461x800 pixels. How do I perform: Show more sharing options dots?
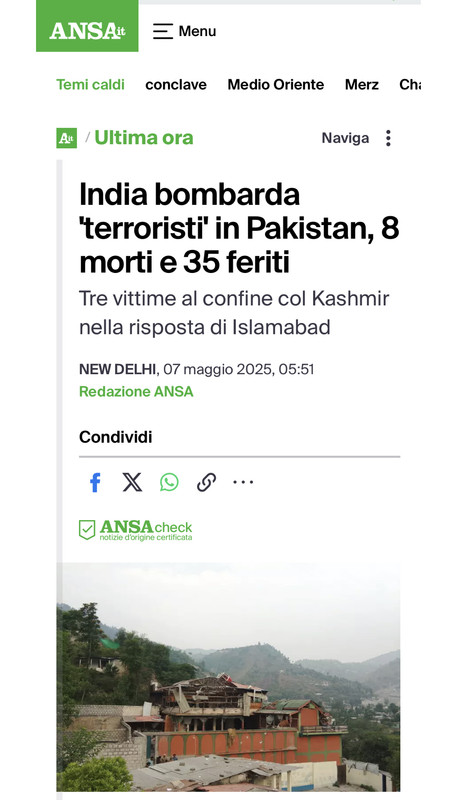click(243, 482)
